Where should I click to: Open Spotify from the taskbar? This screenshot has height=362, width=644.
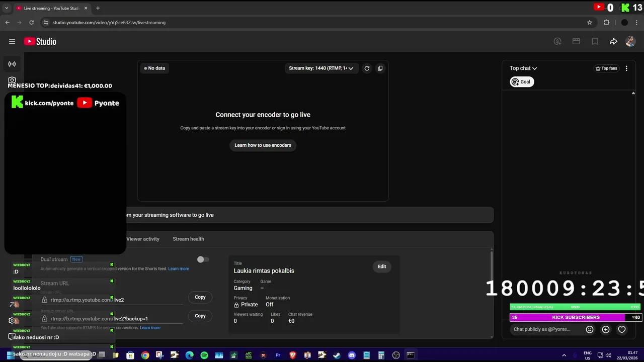[204, 355]
